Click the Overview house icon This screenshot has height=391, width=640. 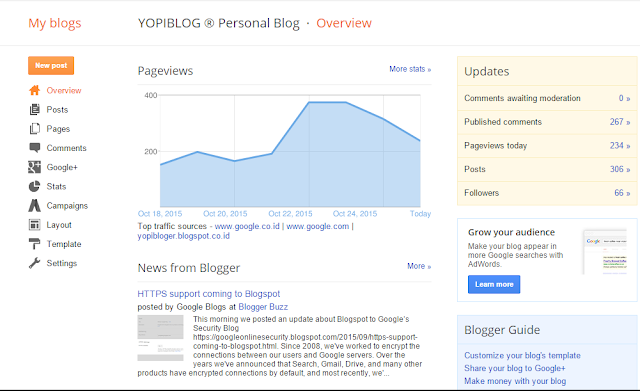coord(35,90)
